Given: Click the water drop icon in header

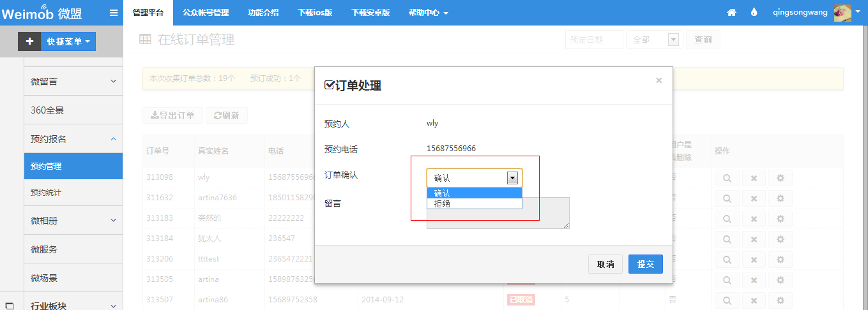Looking at the screenshot, I should [x=754, y=13].
